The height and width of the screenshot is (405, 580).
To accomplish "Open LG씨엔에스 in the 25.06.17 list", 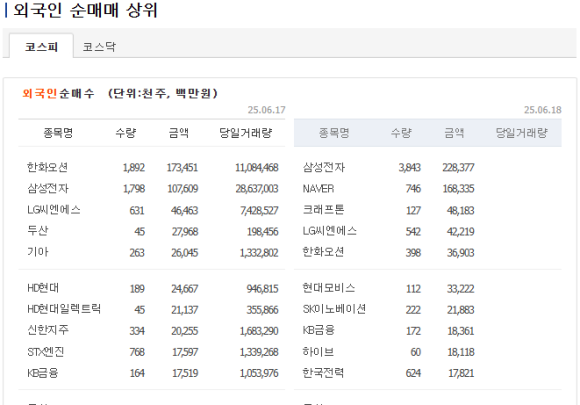I will [54, 210].
